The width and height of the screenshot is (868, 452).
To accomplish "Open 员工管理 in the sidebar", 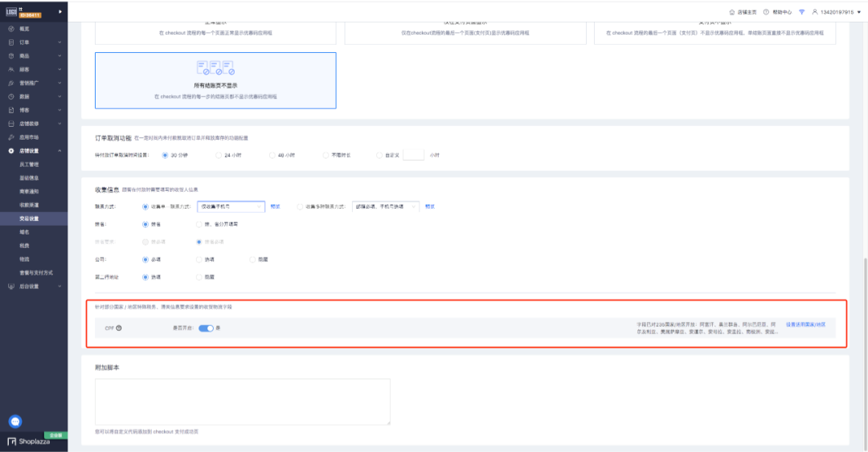I will click(x=29, y=165).
